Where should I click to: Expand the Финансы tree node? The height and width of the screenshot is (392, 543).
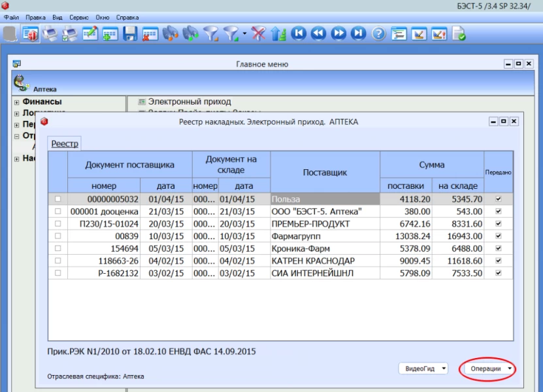(16, 103)
